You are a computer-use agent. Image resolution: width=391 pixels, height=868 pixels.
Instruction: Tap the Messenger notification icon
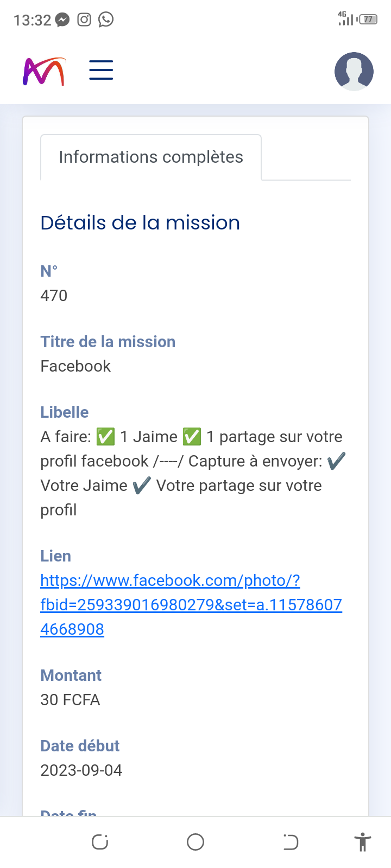click(x=62, y=20)
